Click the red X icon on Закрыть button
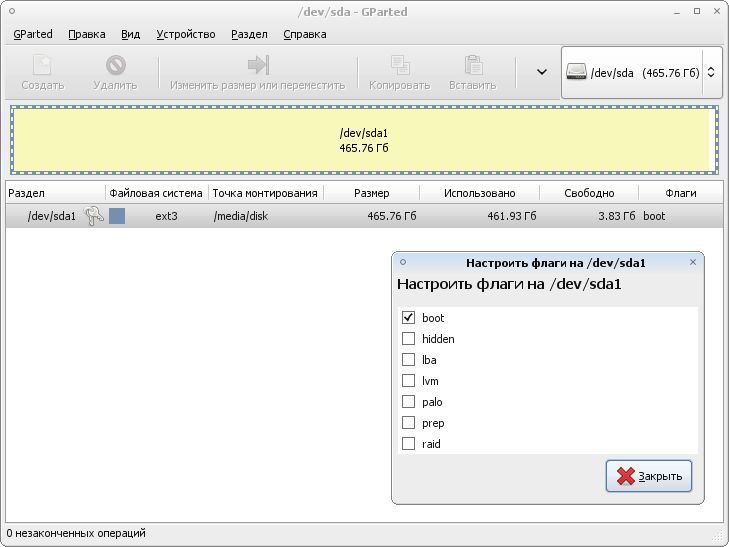Image resolution: width=729 pixels, height=547 pixels. pos(626,476)
